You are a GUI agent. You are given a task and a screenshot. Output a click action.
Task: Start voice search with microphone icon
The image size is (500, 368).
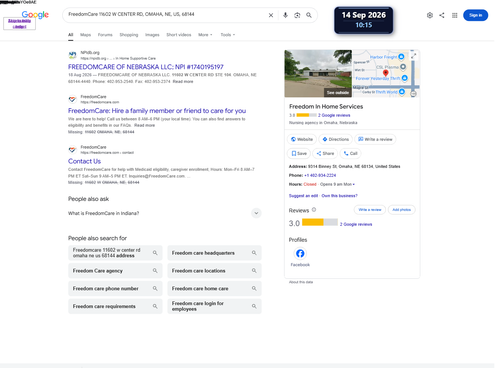coord(285,15)
